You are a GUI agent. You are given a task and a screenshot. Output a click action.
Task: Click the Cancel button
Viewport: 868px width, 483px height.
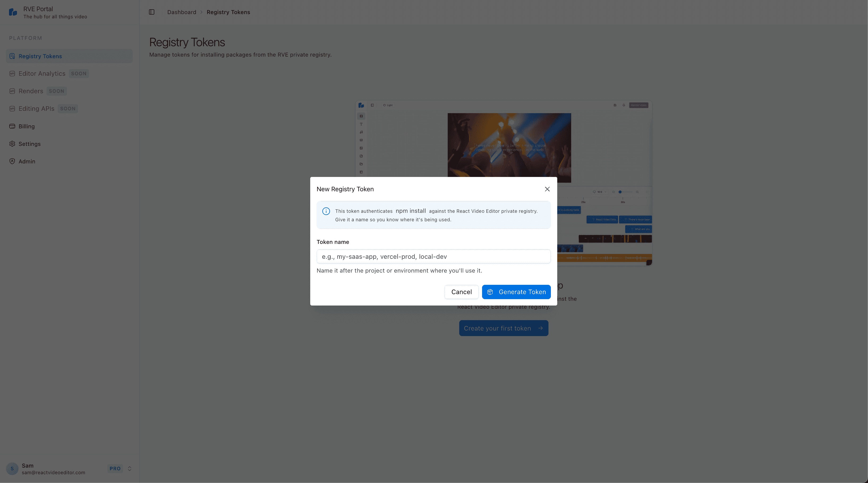point(461,292)
